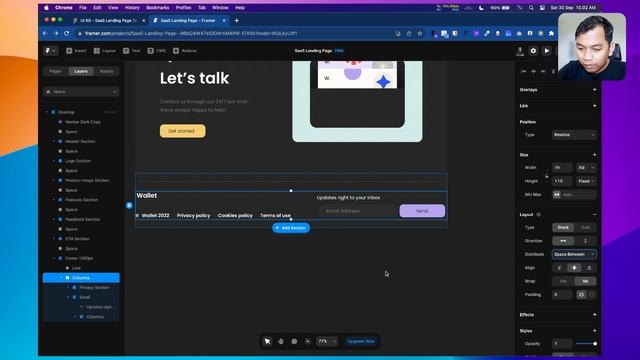Set Wrap to No
Image resolution: width=640 pixels, height=360 pixels.
point(585,281)
